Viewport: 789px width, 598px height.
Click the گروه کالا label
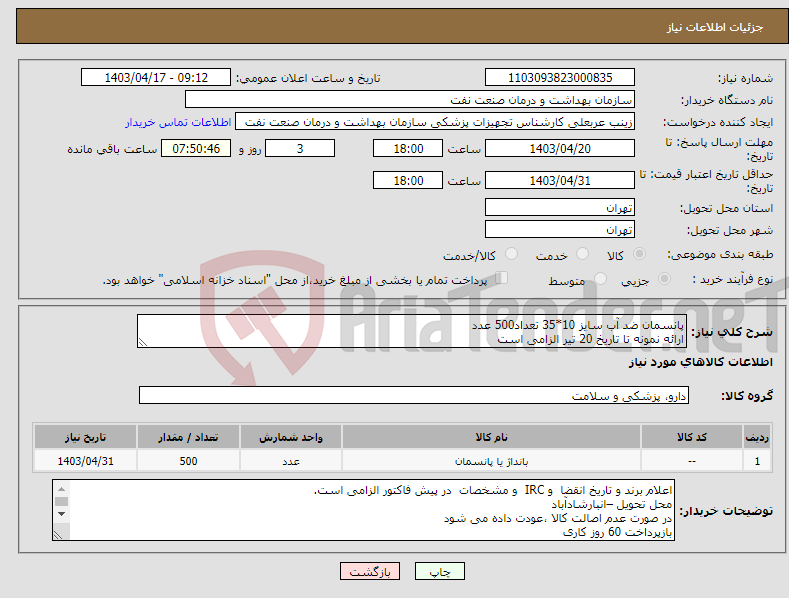click(747, 396)
